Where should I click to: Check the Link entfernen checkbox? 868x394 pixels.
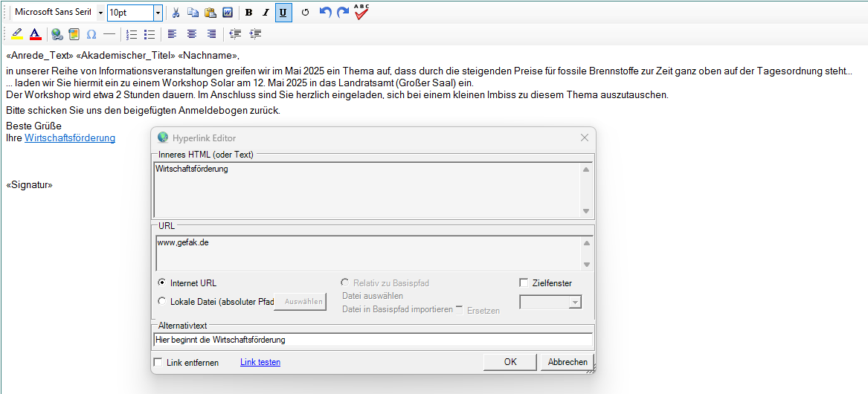158,363
